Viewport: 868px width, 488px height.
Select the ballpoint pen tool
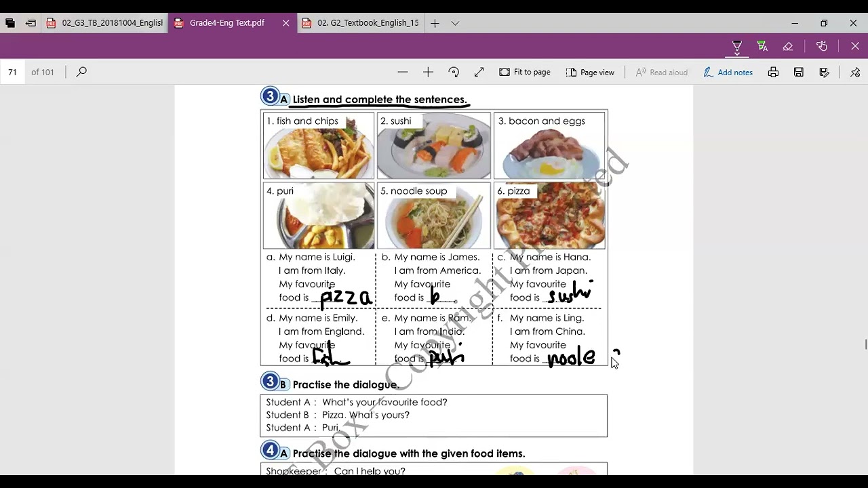coord(736,47)
